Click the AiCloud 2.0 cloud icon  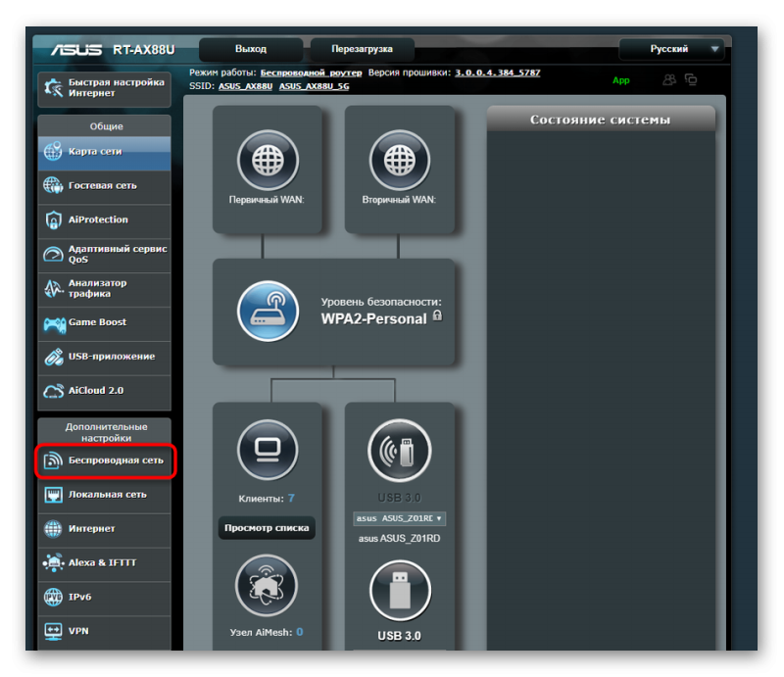tap(53, 391)
